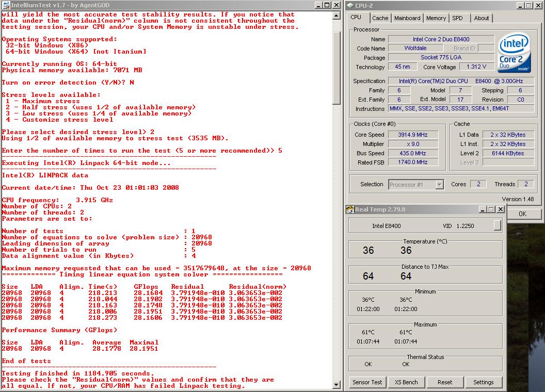Maximize the IntelBurnTest window
This screenshot has height=392, width=545.
point(327,5)
